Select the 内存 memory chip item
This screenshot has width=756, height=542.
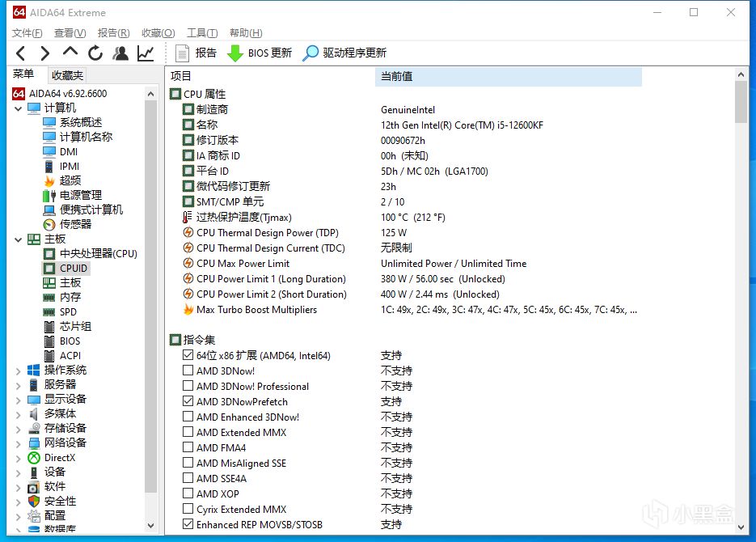62,297
